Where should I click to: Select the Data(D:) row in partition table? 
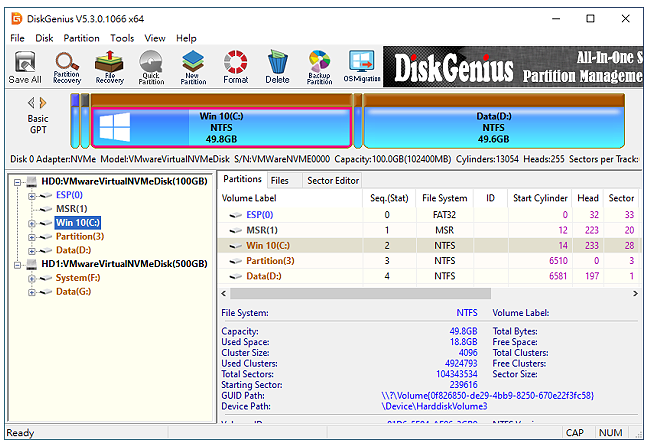click(430, 276)
